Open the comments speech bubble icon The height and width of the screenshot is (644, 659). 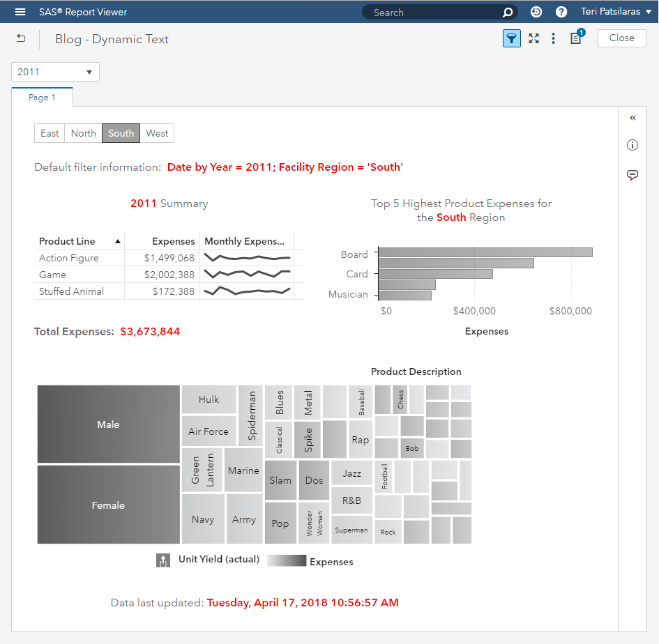633,175
